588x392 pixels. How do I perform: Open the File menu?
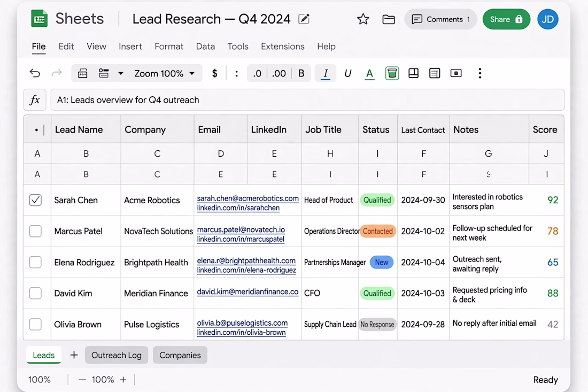[x=38, y=47]
